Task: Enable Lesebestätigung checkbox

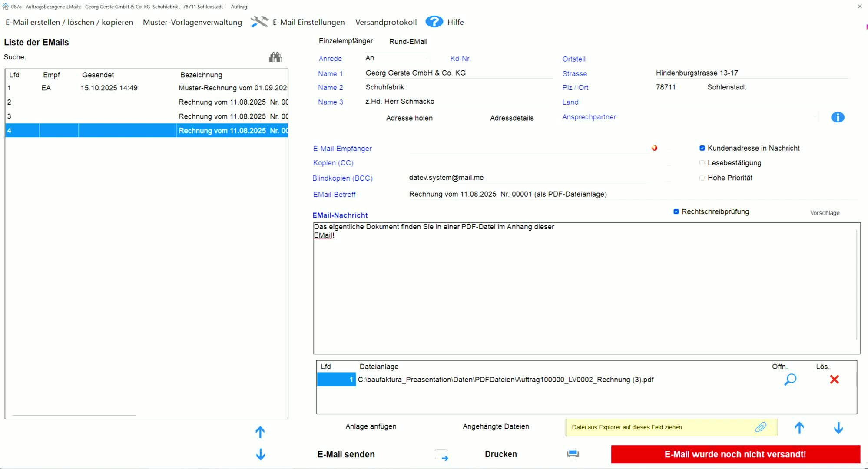Action: pos(702,163)
